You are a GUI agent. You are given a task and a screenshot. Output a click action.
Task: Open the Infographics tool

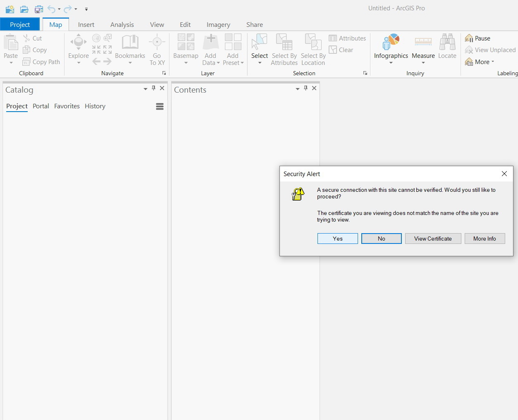391,49
